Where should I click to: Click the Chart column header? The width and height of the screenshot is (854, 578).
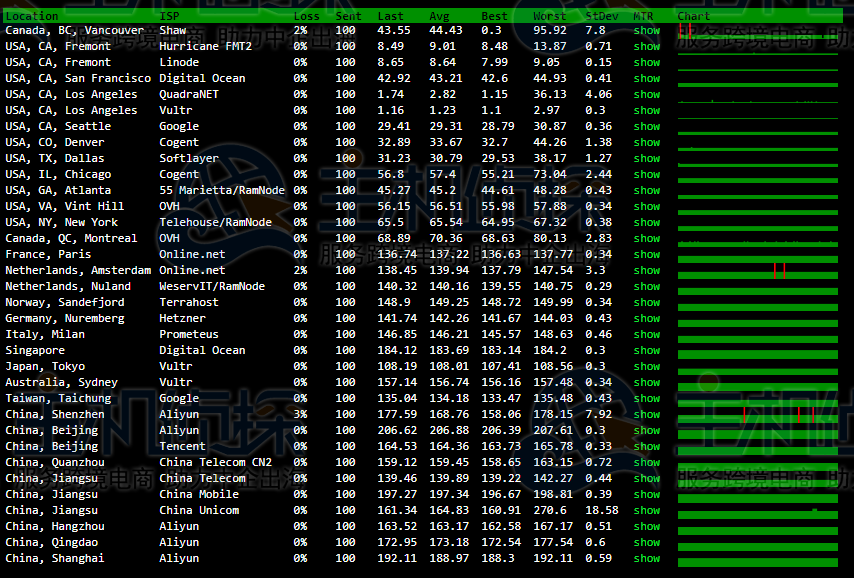point(694,16)
